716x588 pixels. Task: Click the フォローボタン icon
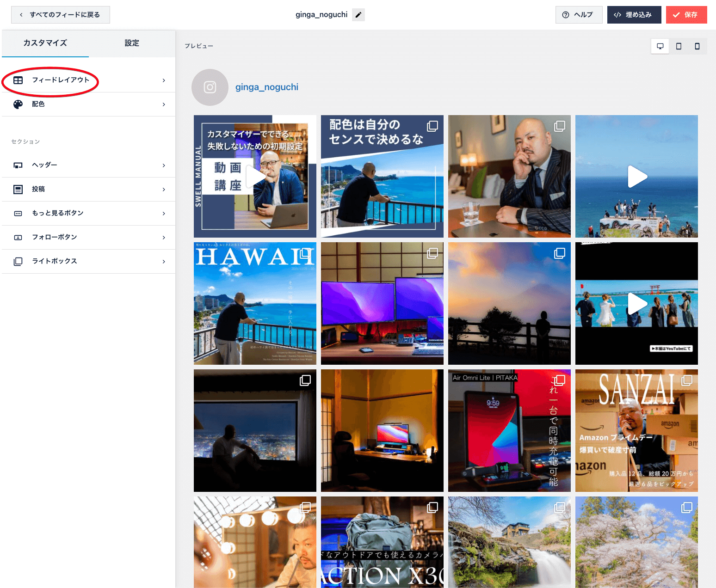pos(18,238)
